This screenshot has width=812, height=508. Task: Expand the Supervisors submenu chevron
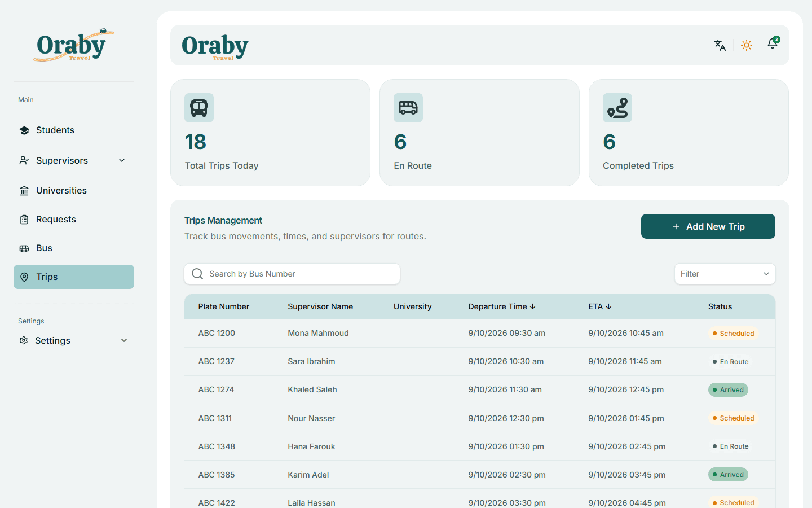(x=122, y=160)
